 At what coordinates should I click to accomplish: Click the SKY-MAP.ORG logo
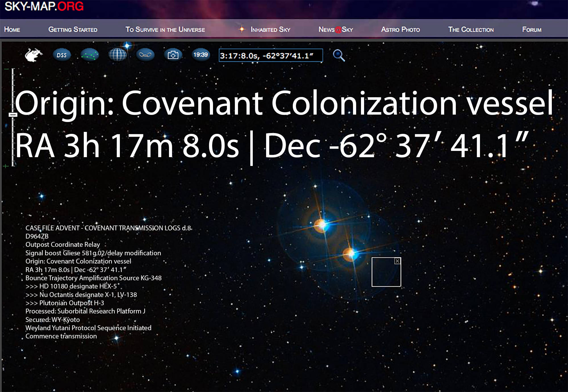coord(44,6)
